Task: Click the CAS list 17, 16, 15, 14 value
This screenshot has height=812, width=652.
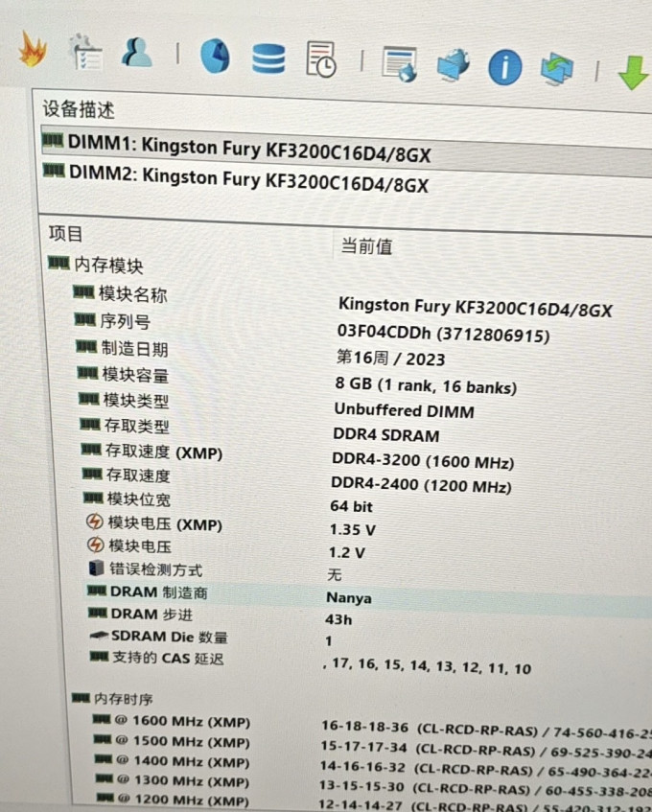Action: click(427, 665)
